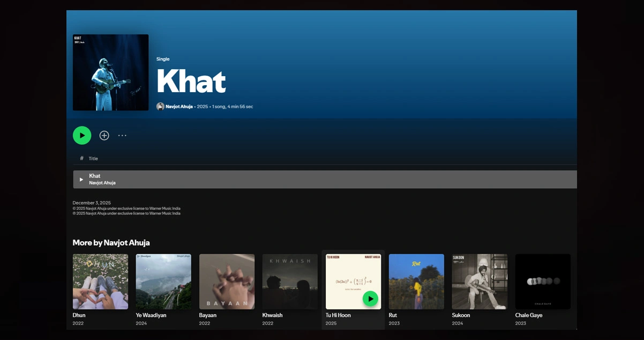Open the Chale Gaye album cover
Image resolution: width=644 pixels, height=340 pixels.
(543, 282)
